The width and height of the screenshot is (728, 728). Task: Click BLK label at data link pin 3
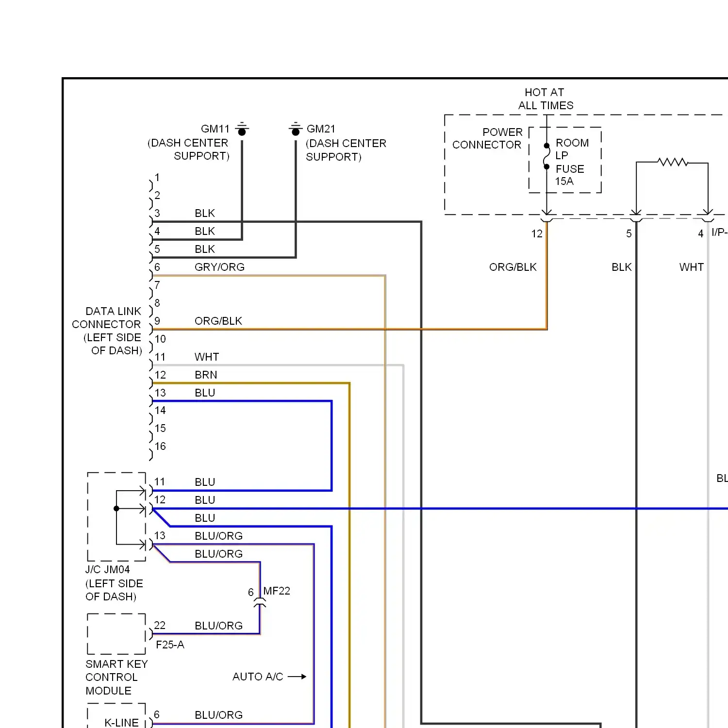pyautogui.click(x=205, y=214)
